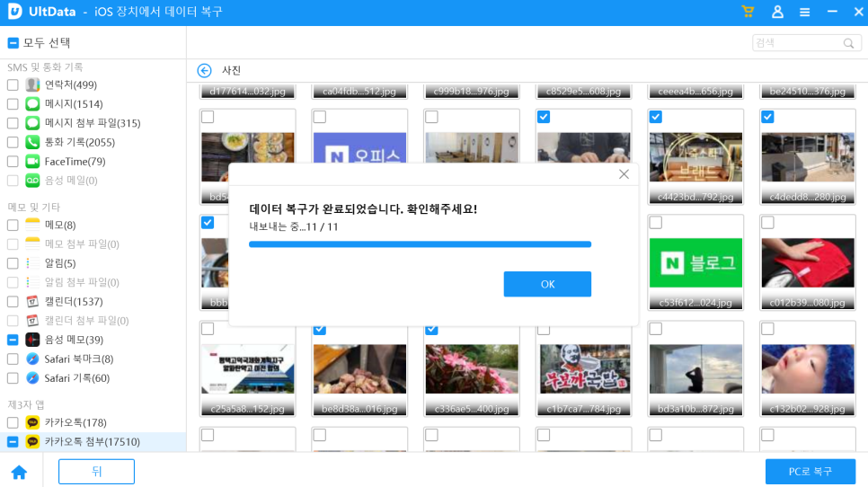Screen dimensions: 868x487
Task: Click the 뒤 back button
Action: [96, 472]
